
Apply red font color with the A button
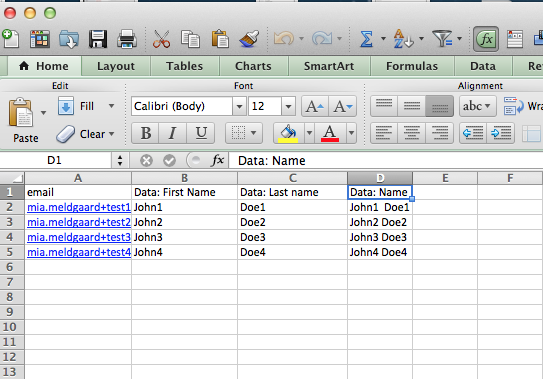[330, 133]
